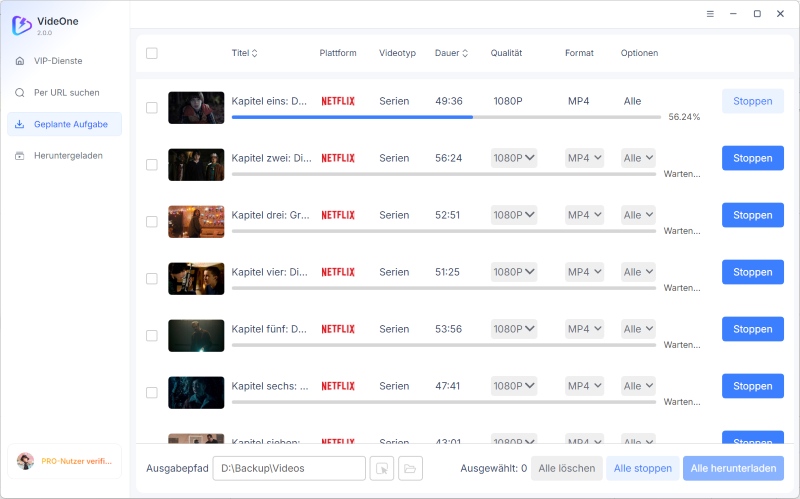Screen dimensions: 800x499
Task: Click the progress bar of Kapitel drei
Action: (x=444, y=231)
